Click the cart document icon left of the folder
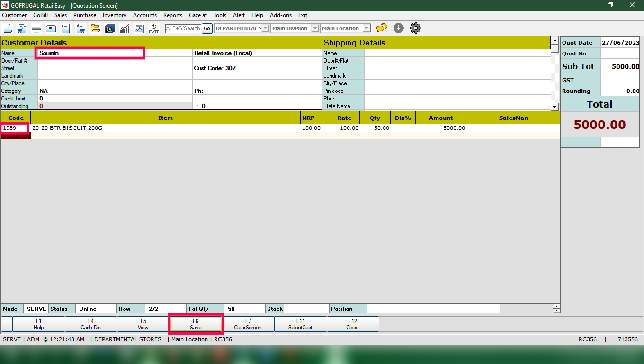Image resolution: width=644 pixels, height=364 pixels. pos(80,28)
